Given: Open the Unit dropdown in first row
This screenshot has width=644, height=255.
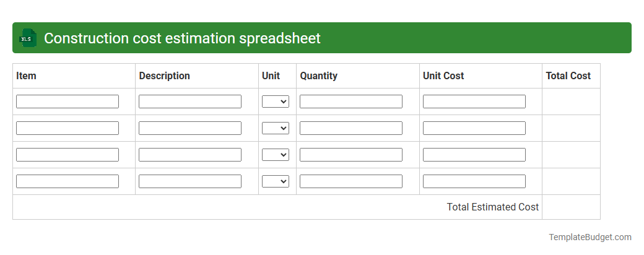Looking at the screenshot, I should (276, 102).
